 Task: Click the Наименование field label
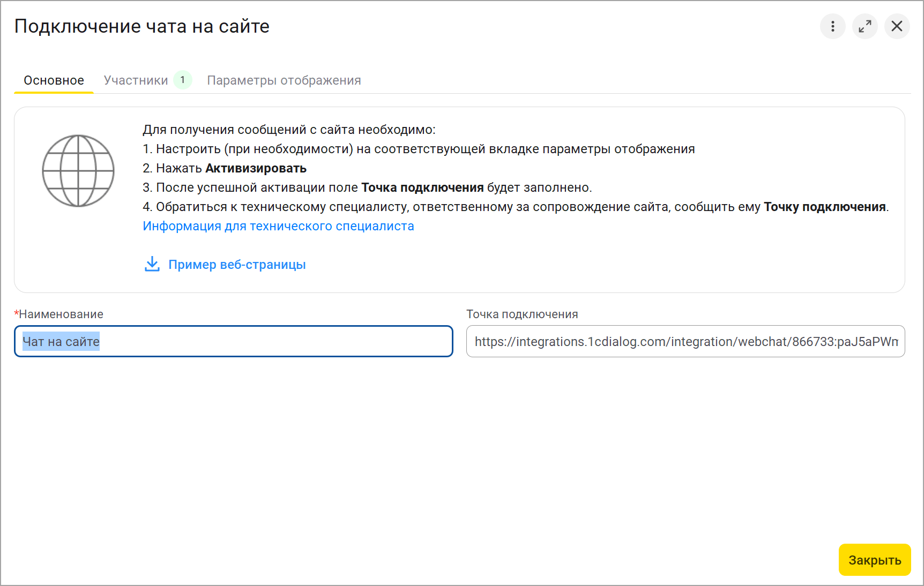click(x=61, y=314)
